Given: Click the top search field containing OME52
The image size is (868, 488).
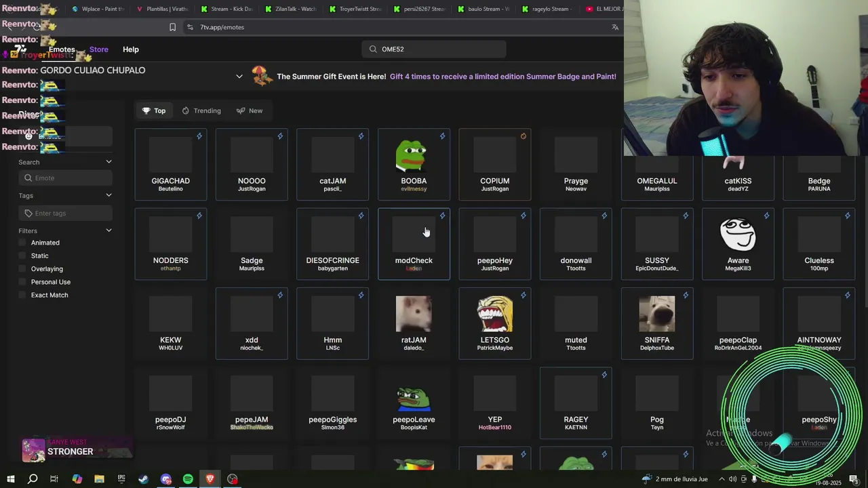Looking at the screenshot, I should [x=434, y=49].
